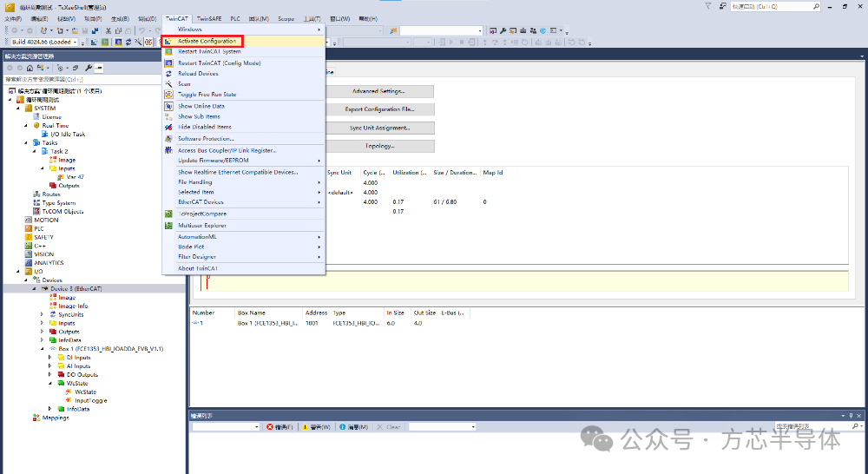The width and height of the screenshot is (868, 474).
Task: Click the Undo arrow icon in the toolbar
Action: click(x=141, y=31)
